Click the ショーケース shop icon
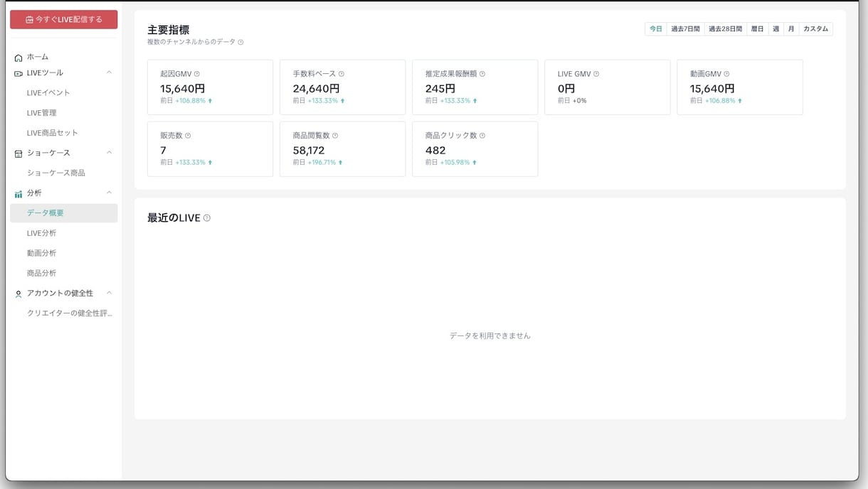 tap(18, 154)
